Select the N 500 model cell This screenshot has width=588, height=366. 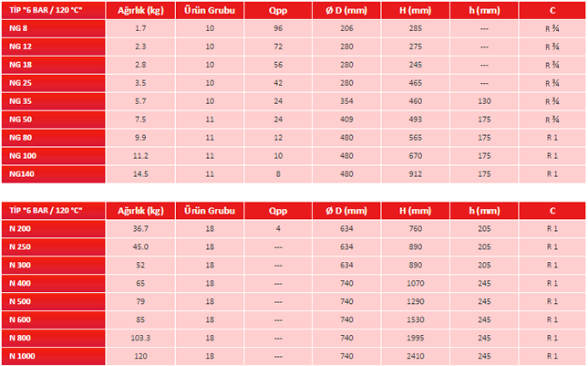coord(53,301)
